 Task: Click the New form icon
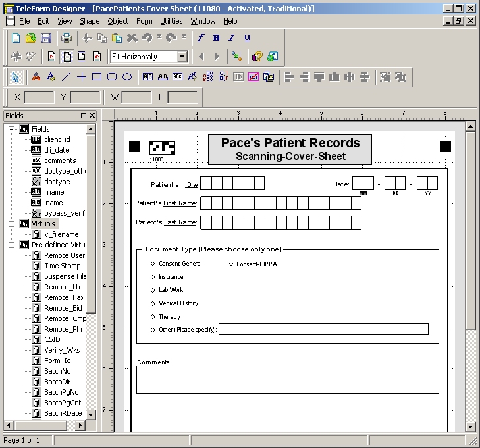click(16, 38)
